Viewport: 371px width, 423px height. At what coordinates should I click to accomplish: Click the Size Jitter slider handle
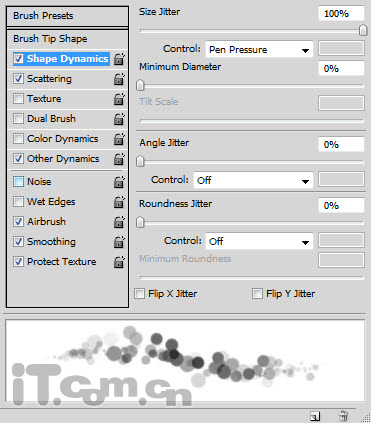(363, 30)
